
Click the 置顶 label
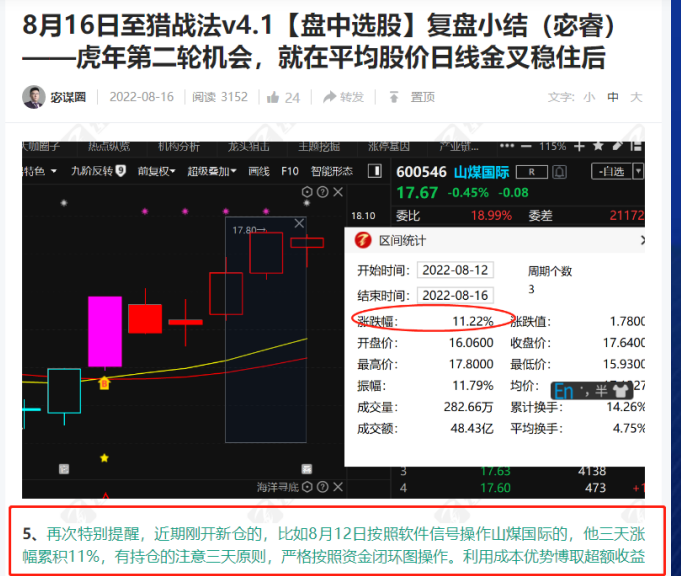(x=423, y=97)
